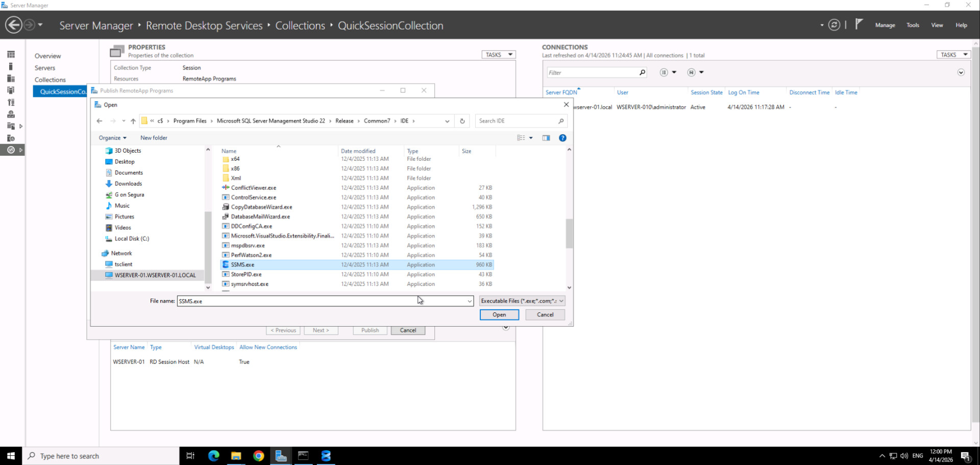Click New folder in the dialog toolbar
Viewport: 980px width, 465px height.
(x=154, y=138)
